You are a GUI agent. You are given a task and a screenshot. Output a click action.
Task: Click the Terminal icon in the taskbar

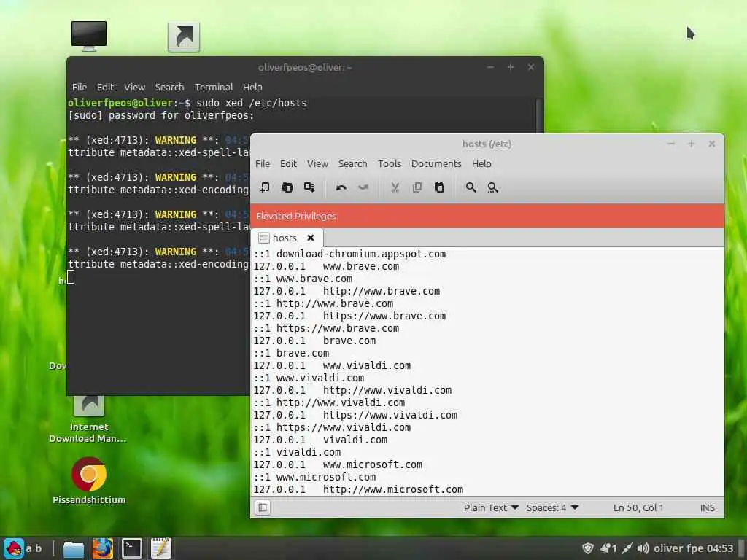pos(131,548)
